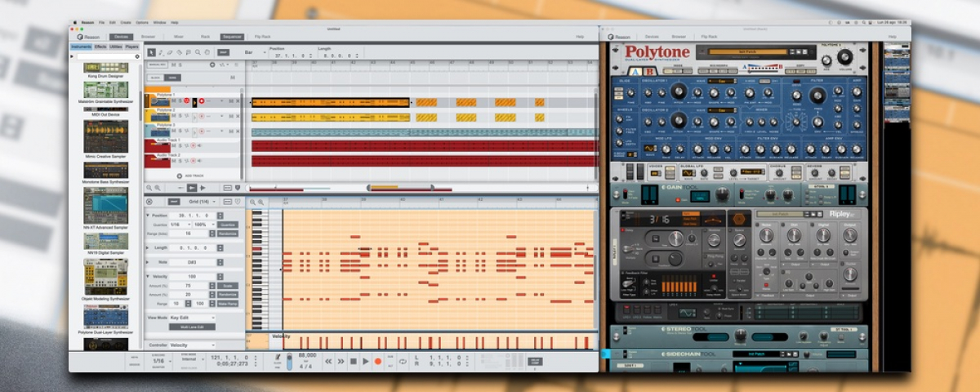This screenshot has width=980, height=392.
Task: Click zoom out magnifier below track list
Action: click(149, 188)
